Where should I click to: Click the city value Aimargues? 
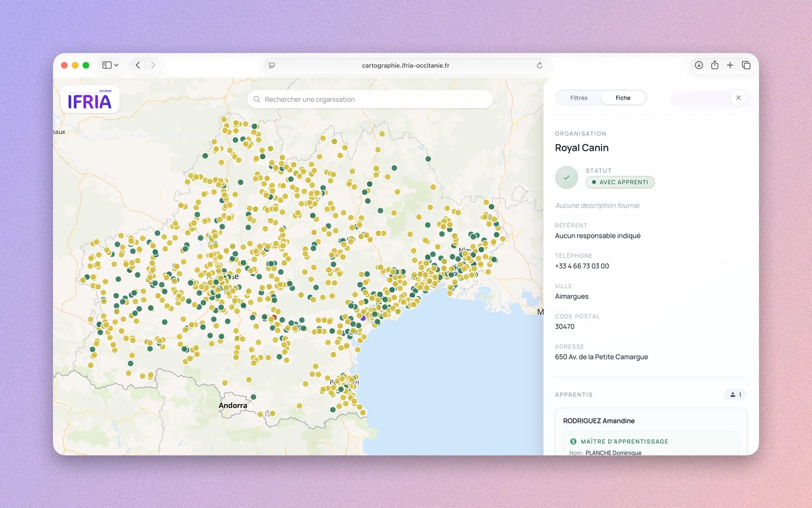tap(572, 296)
